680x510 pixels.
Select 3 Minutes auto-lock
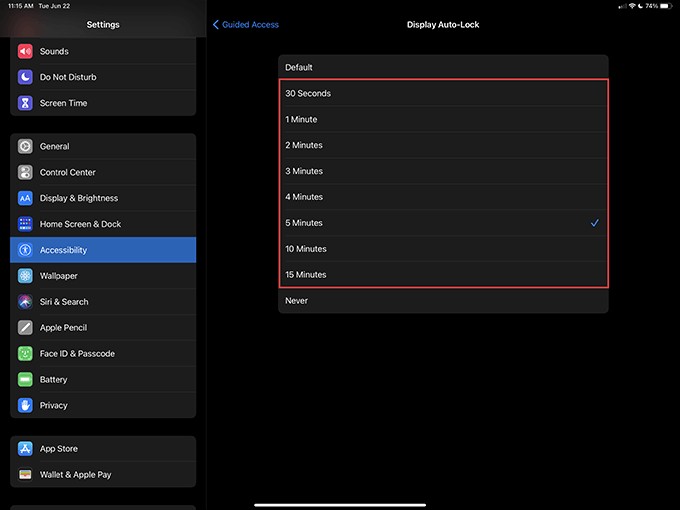(x=443, y=171)
